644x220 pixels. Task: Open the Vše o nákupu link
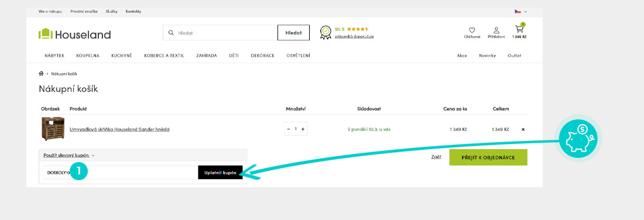coord(50,12)
